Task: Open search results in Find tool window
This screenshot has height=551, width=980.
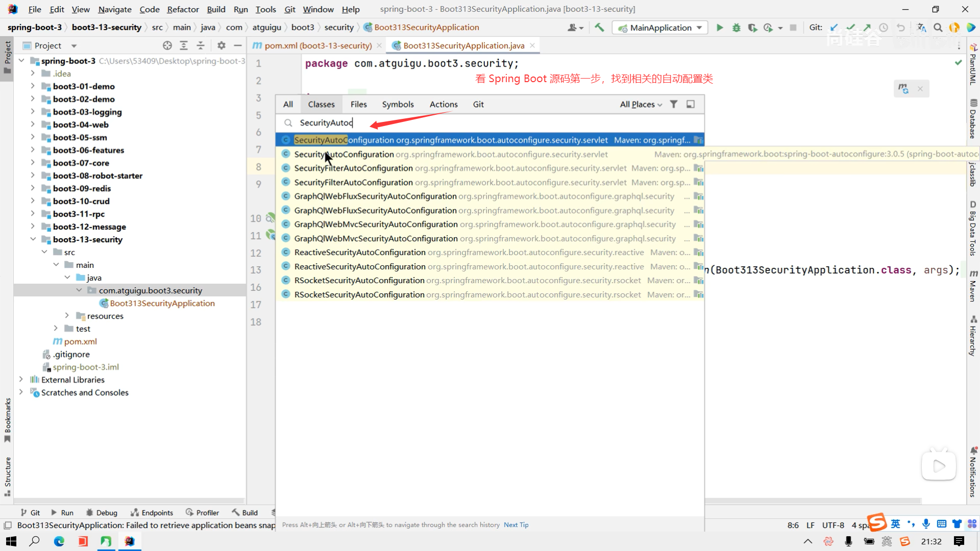Action: (691, 104)
